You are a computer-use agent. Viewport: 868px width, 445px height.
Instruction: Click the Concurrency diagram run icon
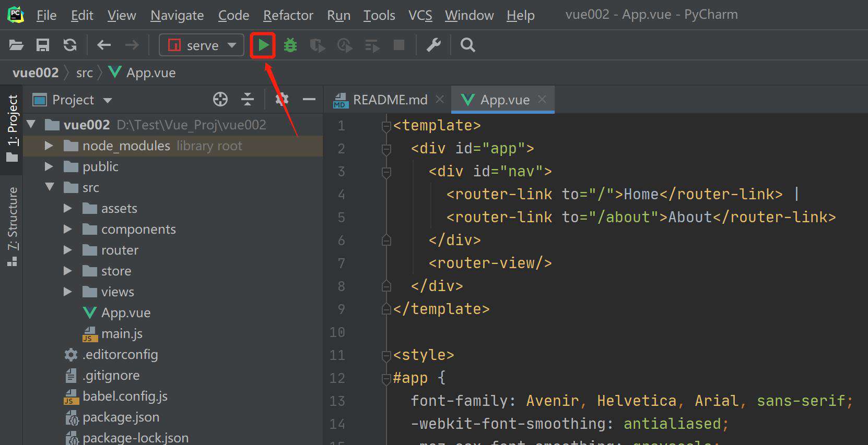(x=372, y=46)
